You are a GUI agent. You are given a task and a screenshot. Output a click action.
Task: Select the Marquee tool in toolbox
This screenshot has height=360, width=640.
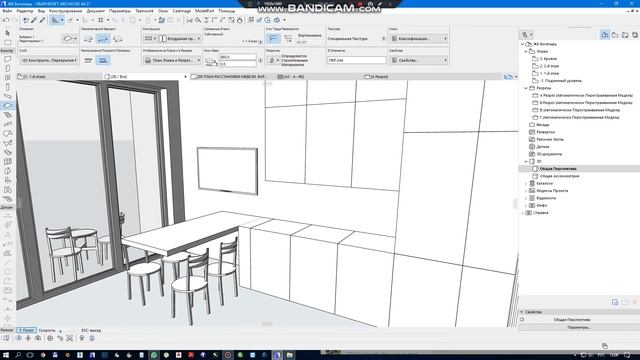click(x=7, y=42)
